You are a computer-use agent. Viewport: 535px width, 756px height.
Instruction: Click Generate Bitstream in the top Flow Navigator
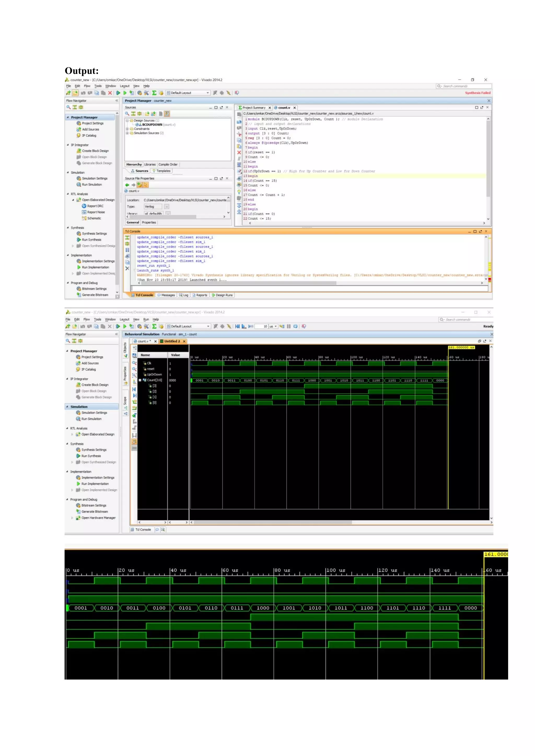[95, 295]
